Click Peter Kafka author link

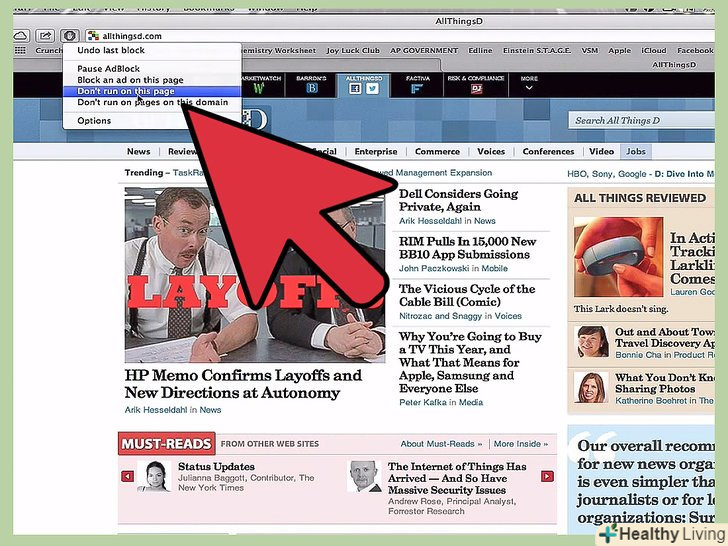click(x=423, y=403)
